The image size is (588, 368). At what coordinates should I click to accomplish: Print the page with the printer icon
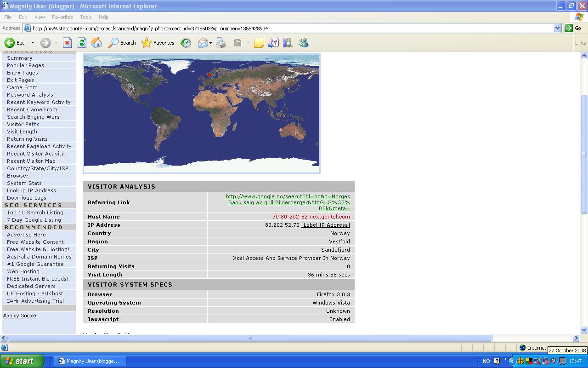click(221, 43)
